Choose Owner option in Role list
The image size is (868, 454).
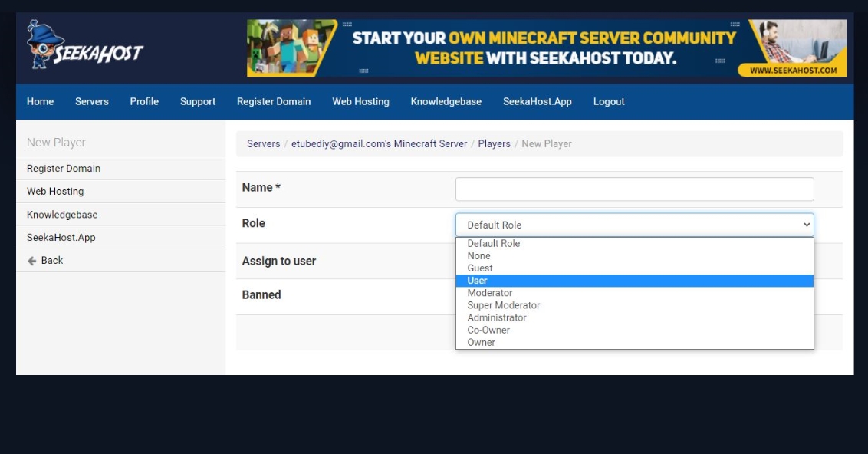[x=634, y=342]
